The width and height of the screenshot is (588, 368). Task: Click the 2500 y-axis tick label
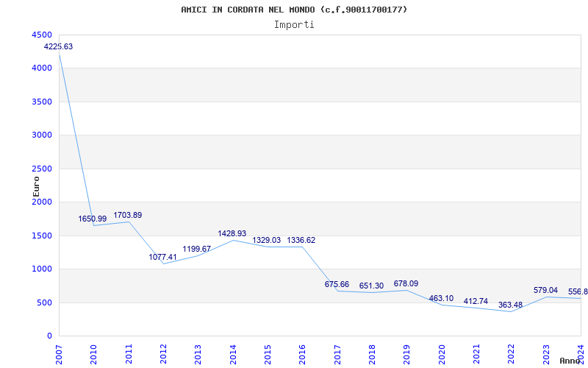tap(43, 169)
